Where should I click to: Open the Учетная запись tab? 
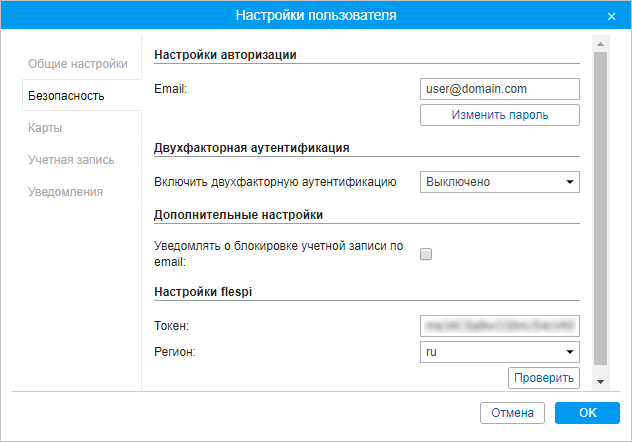point(71,159)
